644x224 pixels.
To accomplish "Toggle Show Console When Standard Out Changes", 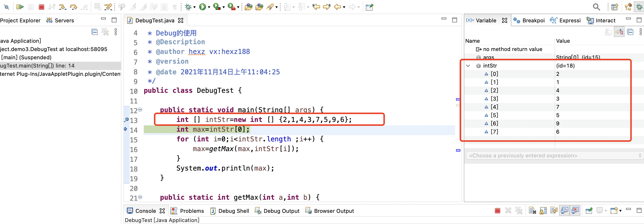I will click(565, 211).
